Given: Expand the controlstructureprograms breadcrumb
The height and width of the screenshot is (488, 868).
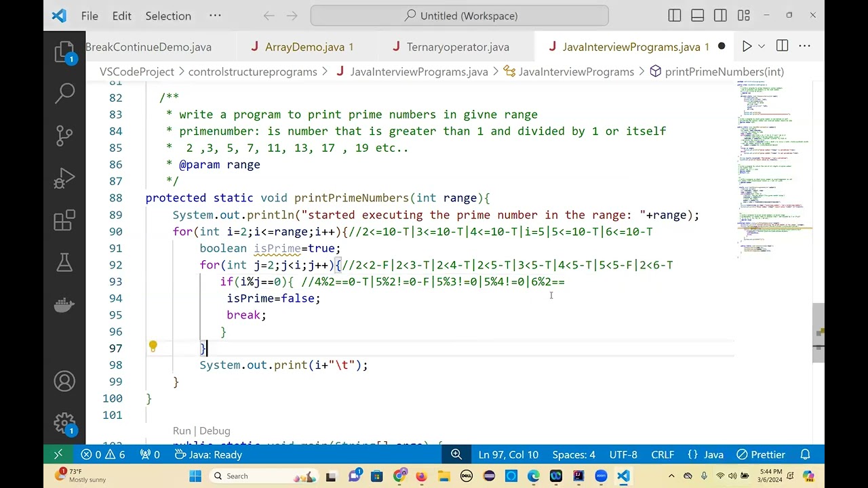Looking at the screenshot, I should [253, 72].
